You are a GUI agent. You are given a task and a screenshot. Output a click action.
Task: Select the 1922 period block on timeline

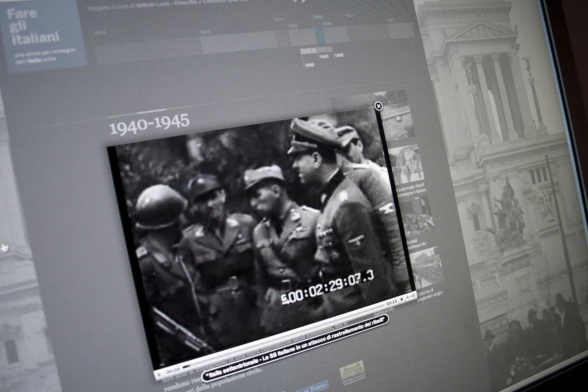pyautogui.click(x=302, y=37)
